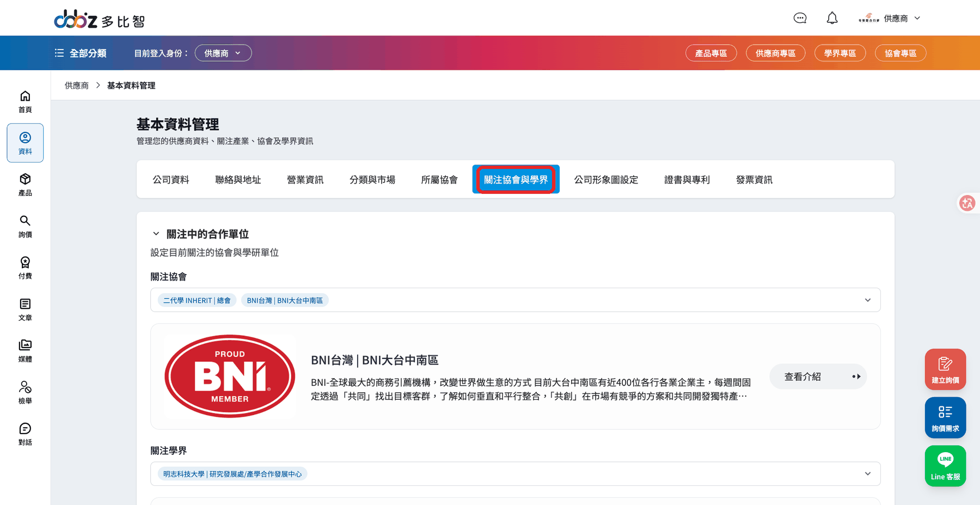Open 媒體 in the sidebar
The width and height of the screenshot is (980, 505).
click(x=25, y=351)
